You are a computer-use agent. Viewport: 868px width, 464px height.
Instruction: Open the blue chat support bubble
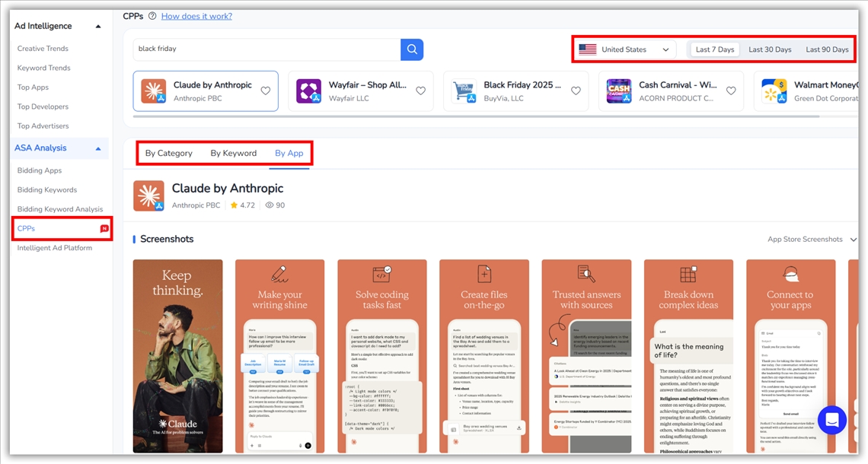click(831, 419)
